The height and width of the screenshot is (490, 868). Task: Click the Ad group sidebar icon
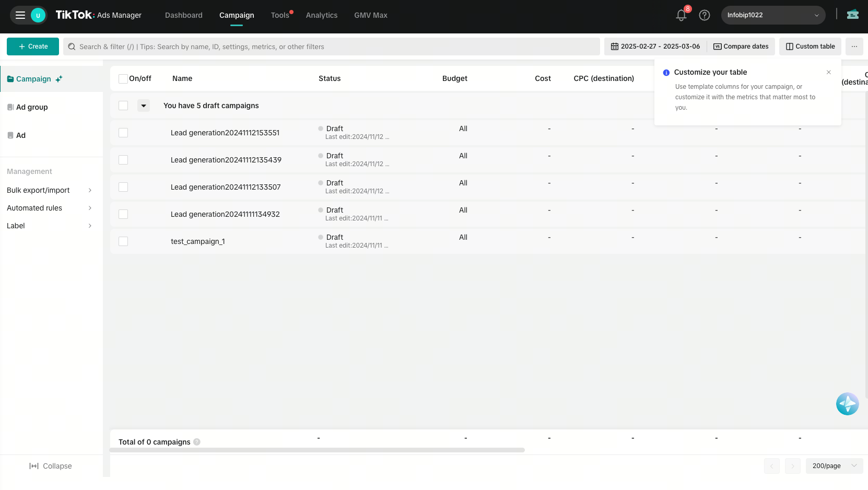click(x=10, y=107)
